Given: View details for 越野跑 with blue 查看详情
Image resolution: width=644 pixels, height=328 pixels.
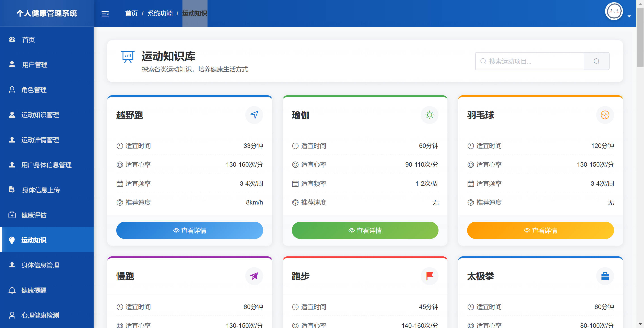Looking at the screenshot, I should [189, 230].
